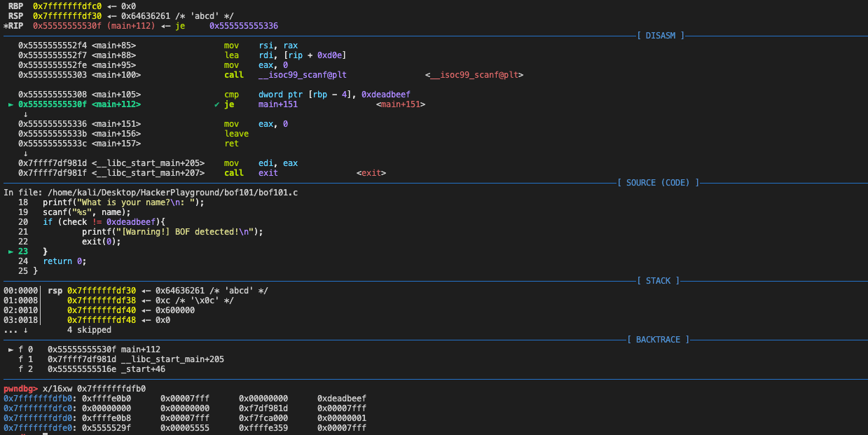Click the down arrow below the main+112 line

(26, 114)
